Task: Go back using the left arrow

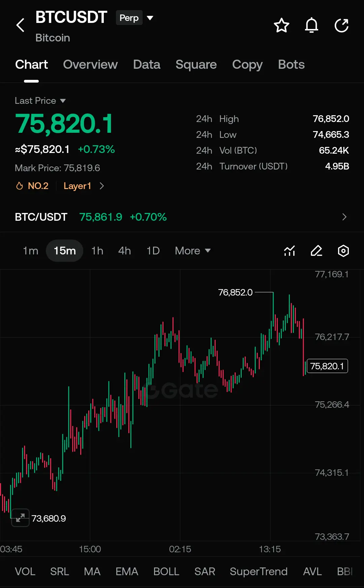Action: click(x=20, y=25)
